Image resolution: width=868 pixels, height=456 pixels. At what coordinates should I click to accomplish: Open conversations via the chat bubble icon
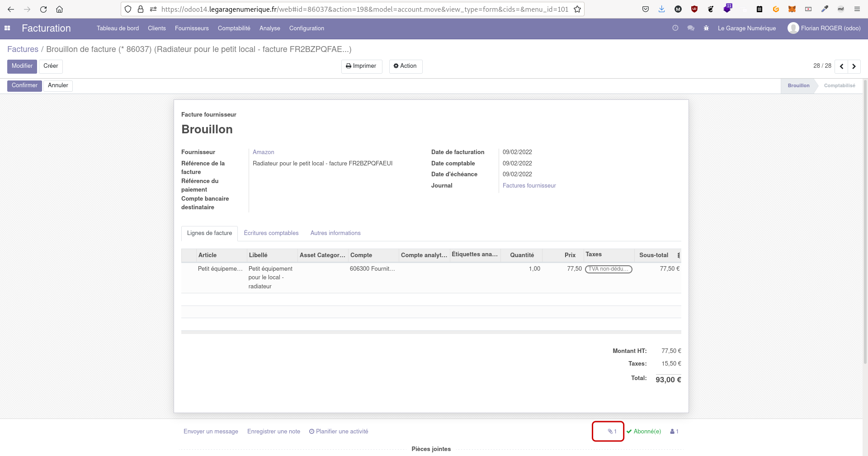[691, 28]
